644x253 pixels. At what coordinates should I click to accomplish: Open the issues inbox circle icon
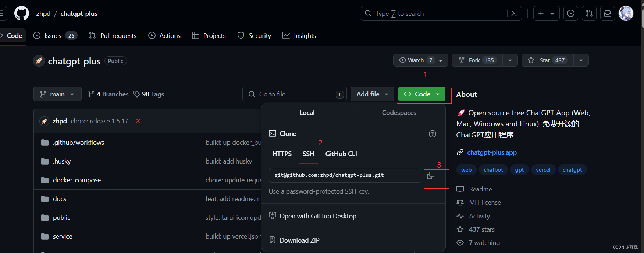pos(571,14)
